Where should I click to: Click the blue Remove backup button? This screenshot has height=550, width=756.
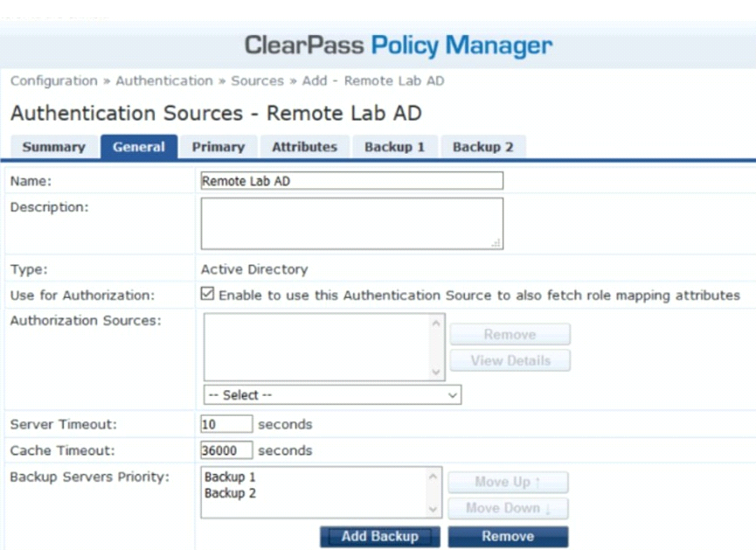tap(508, 537)
